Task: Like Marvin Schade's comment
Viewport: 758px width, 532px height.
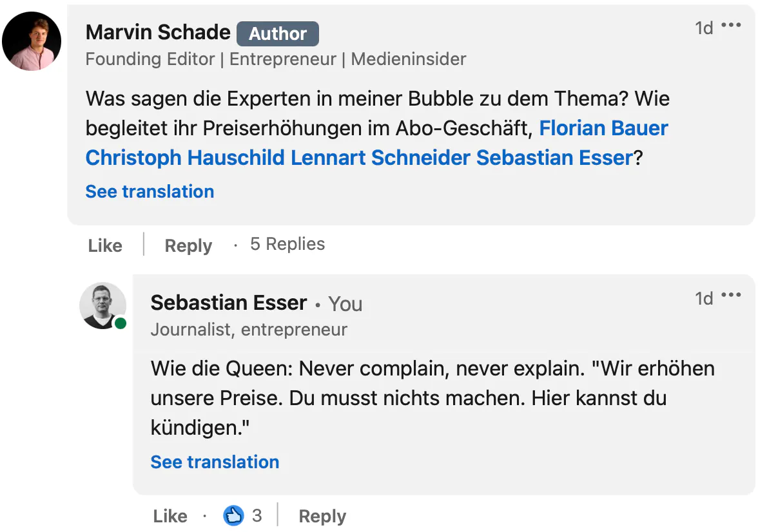Action: (105, 245)
